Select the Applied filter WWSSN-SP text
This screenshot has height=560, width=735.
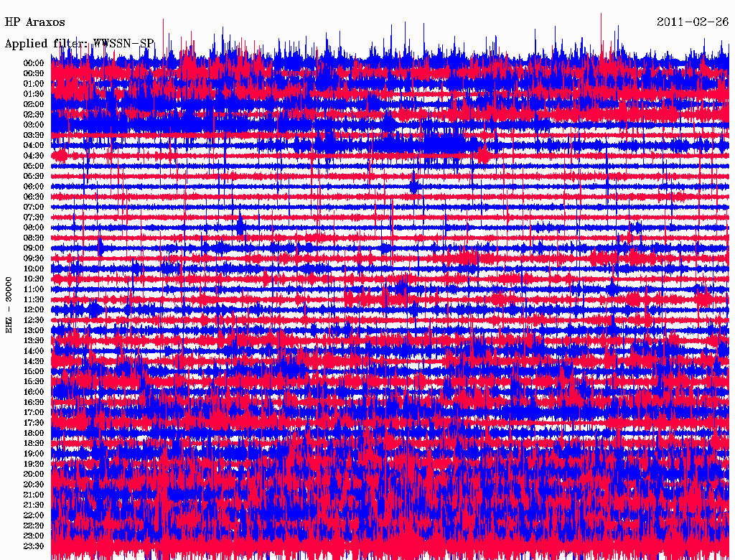[x=79, y=43]
